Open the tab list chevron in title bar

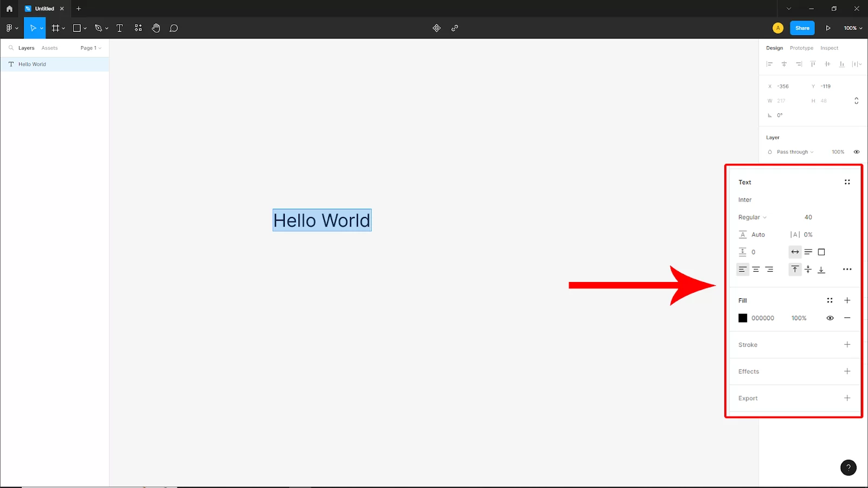(789, 9)
